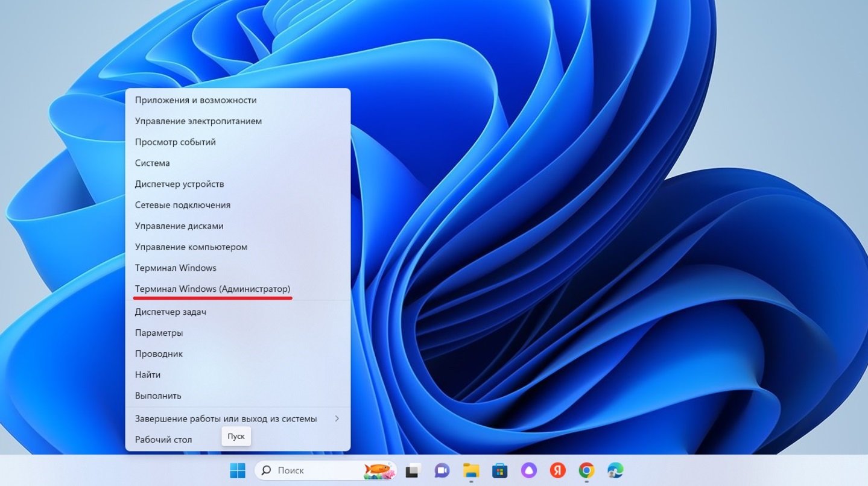Select Управление электропитанием

click(238, 121)
